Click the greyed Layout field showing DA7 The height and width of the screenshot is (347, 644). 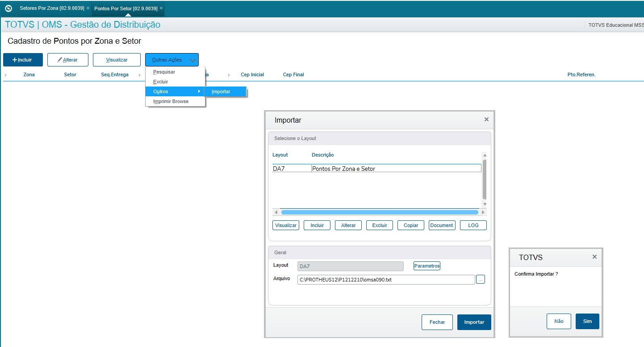(351, 266)
